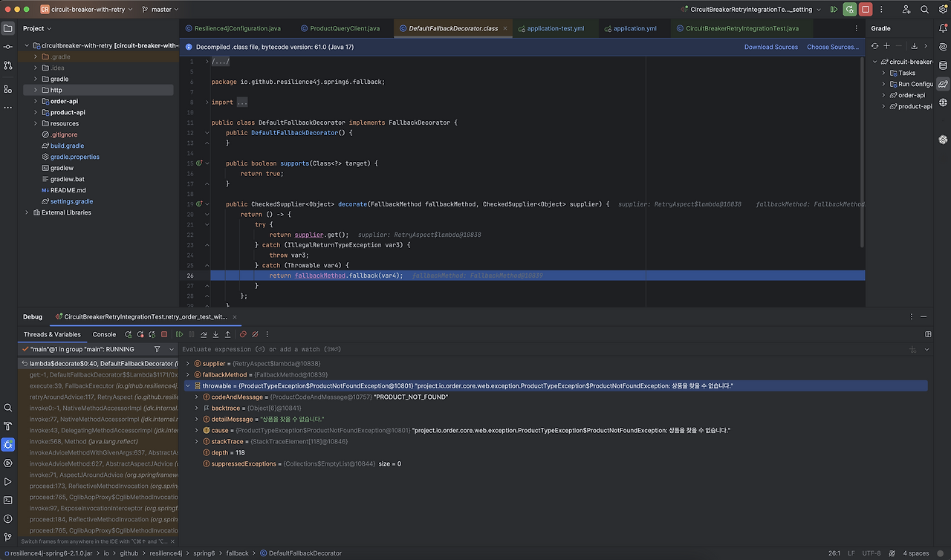Image resolution: width=951 pixels, height=560 pixels.
Task: Open the Debug tool window icon
Action: pos(8,445)
